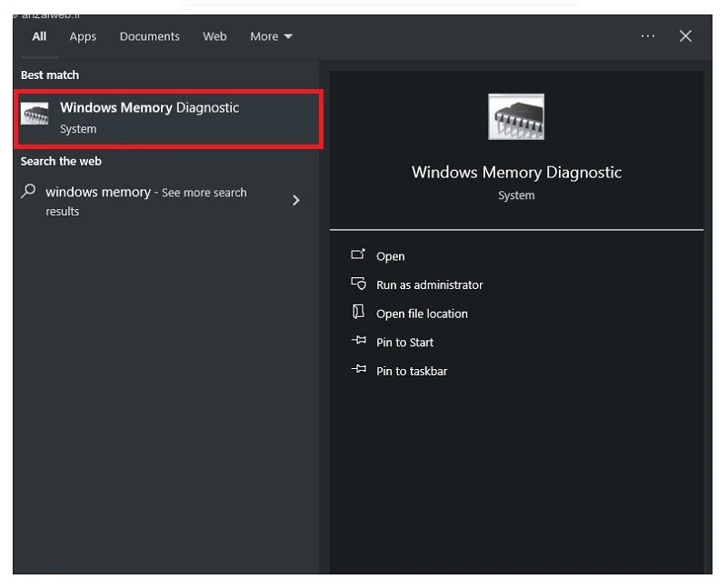The width and height of the screenshot is (727, 588).
Task: Close the search panel
Action: (685, 36)
